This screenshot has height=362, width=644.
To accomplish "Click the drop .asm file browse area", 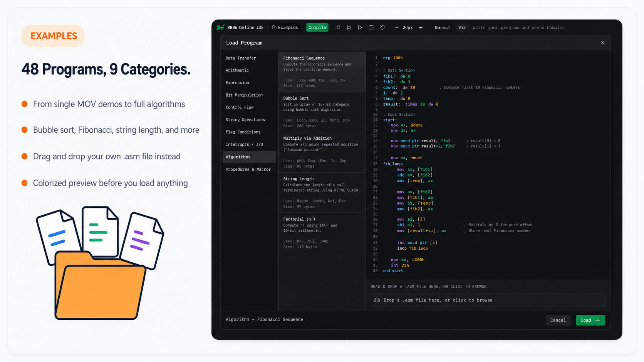I will tap(488, 300).
